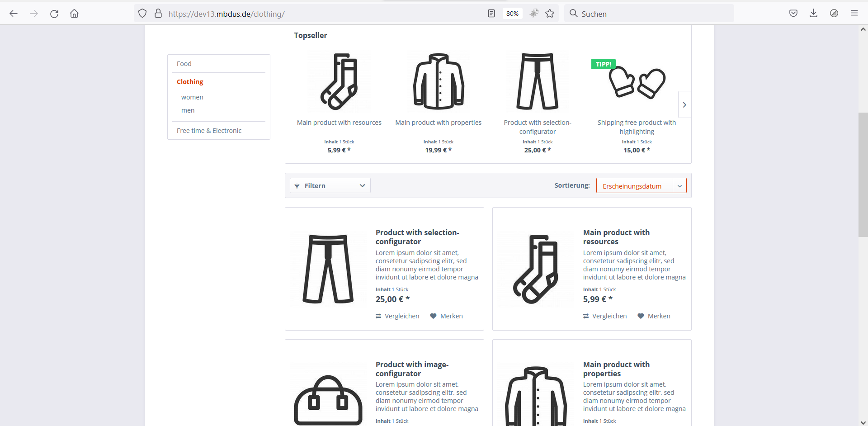Click Merken for Product with selection-configurator

coord(446,316)
